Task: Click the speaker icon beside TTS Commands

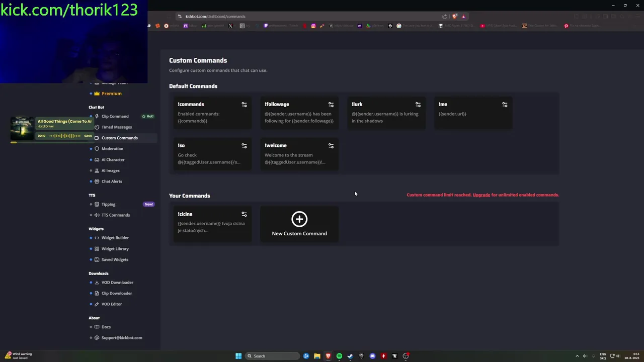Action: [x=97, y=215]
